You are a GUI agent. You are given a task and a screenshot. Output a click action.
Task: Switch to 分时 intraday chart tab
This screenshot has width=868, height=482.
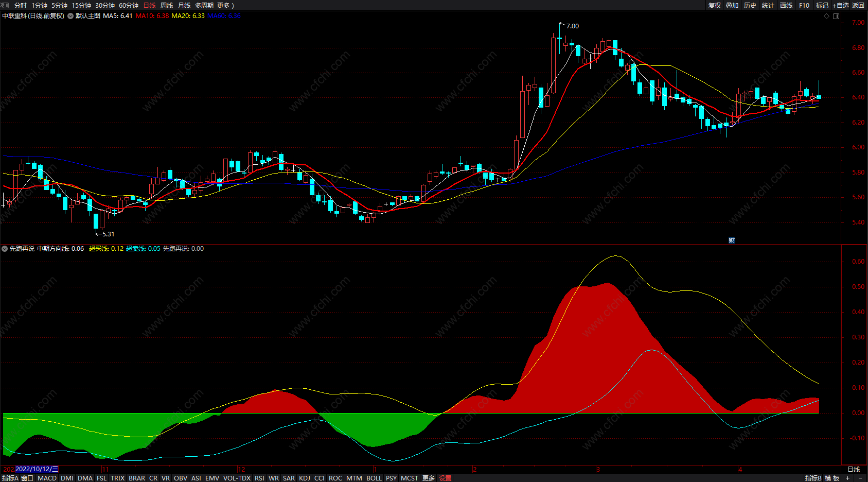pyautogui.click(x=21, y=5)
